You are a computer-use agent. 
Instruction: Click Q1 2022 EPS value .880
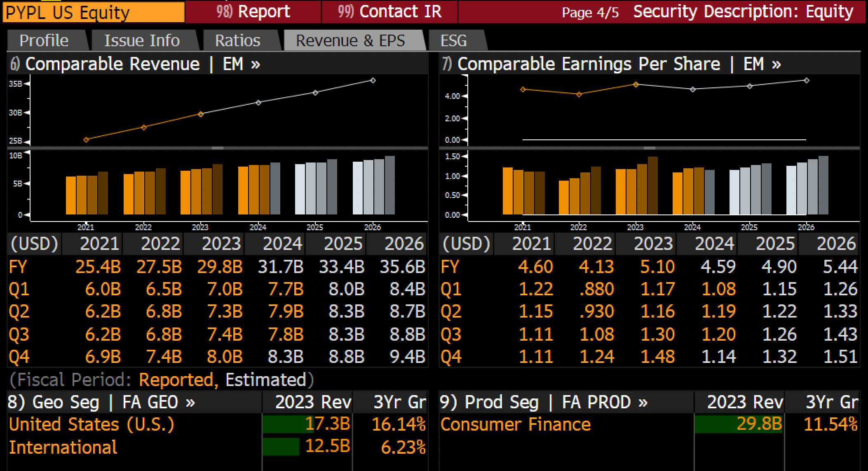coord(597,289)
